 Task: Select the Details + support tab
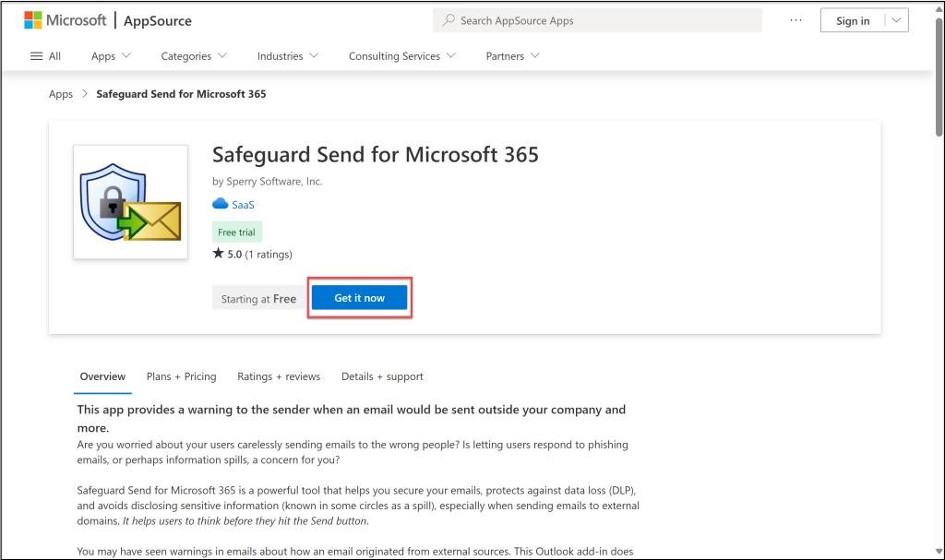tap(382, 376)
